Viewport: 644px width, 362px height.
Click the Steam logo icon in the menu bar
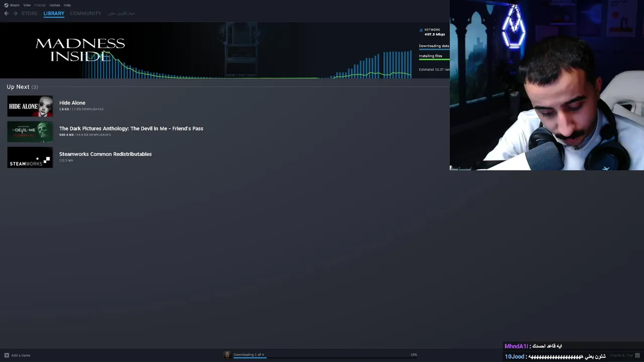6,5
